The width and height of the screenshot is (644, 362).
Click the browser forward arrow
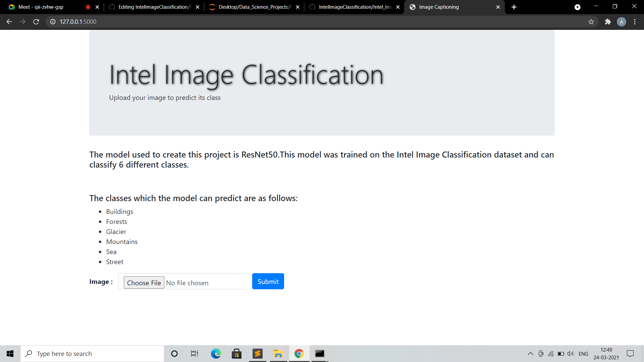pyautogui.click(x=22, y=22)
